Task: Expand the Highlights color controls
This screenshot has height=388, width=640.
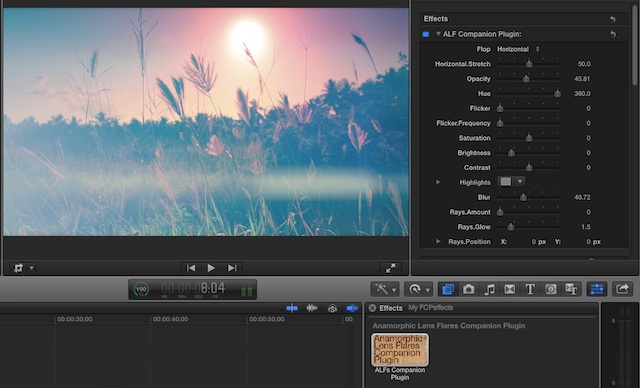Action: [x=438, y=182]
